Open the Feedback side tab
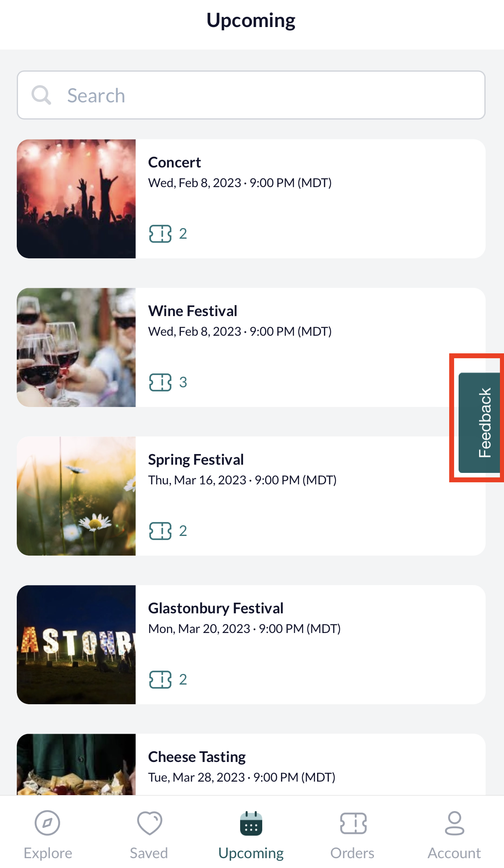 (x=480, y=423)
